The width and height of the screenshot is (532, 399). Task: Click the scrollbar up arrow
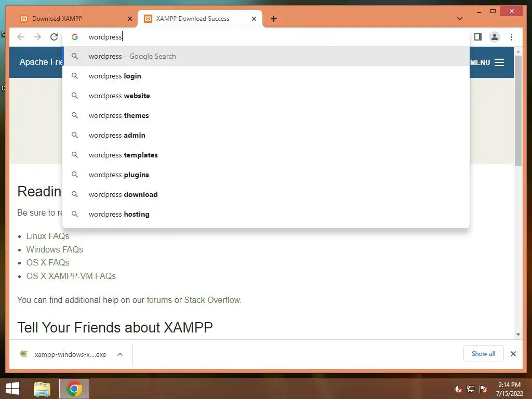click(518, 51)
